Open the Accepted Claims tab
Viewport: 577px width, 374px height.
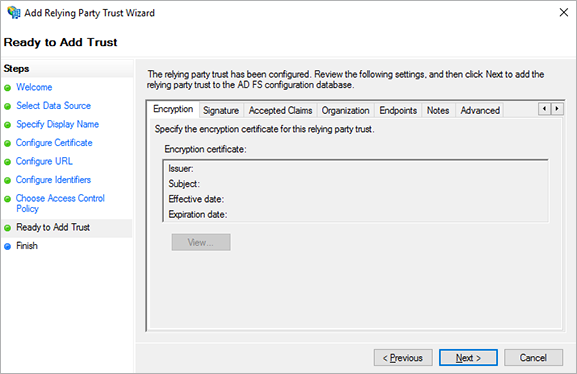[280, 110]
